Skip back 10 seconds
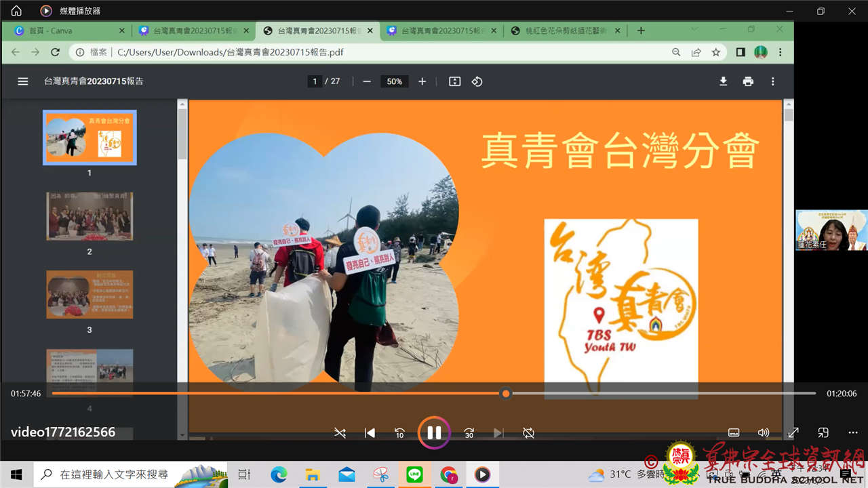Image resolution: width=868 pixels, height=488 pixels. point(400,432)
